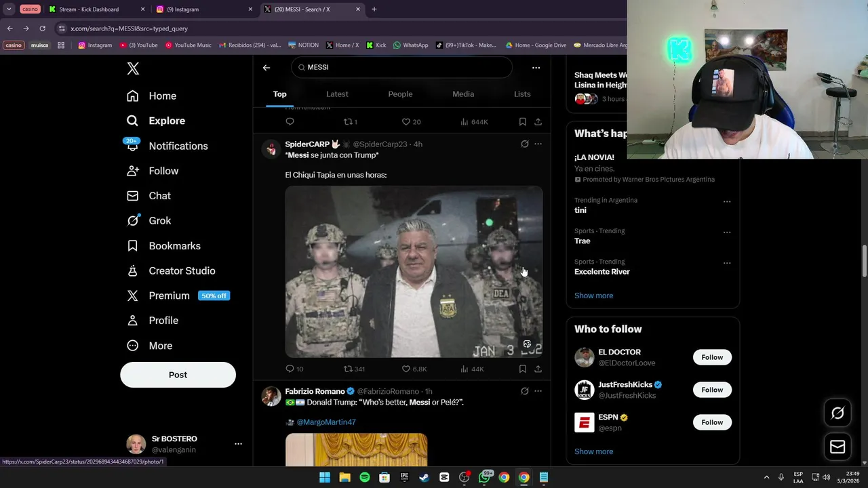Open Home in the X sidebar
The height and width of the screenshot is (488, 868).
pyautogui.click(x=152, y=96)
